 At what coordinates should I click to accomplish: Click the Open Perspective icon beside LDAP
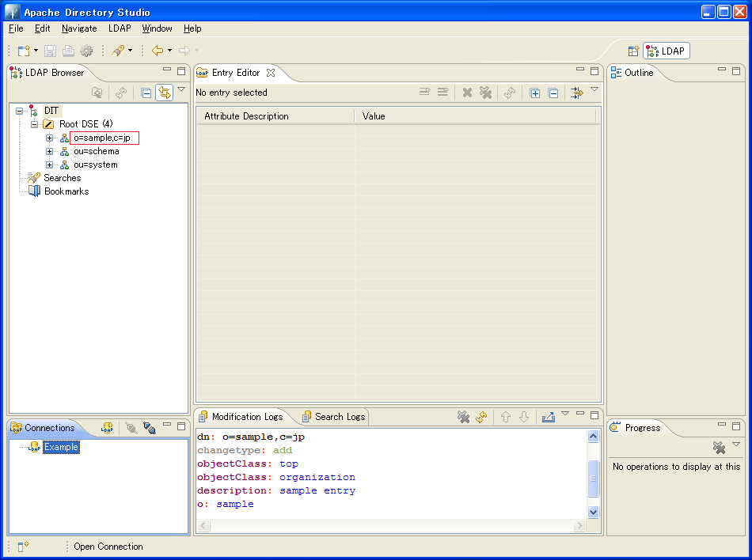(x=633, y=51)
